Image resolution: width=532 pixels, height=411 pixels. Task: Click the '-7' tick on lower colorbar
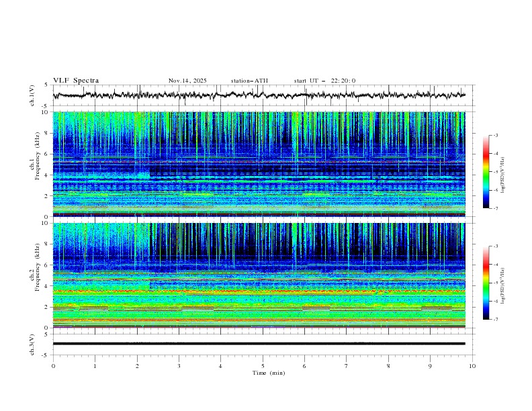495,319
